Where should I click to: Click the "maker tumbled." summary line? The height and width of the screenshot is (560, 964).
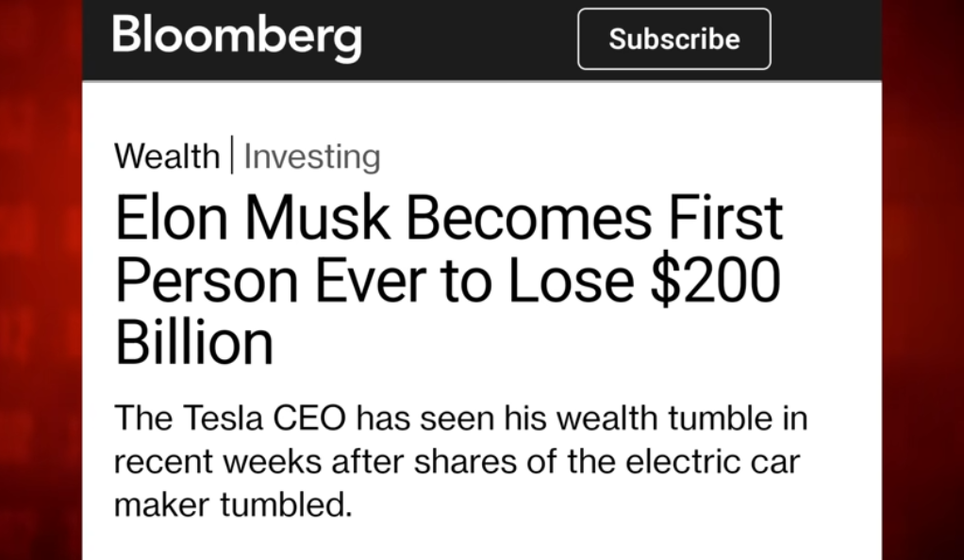(x=233, y=504)
